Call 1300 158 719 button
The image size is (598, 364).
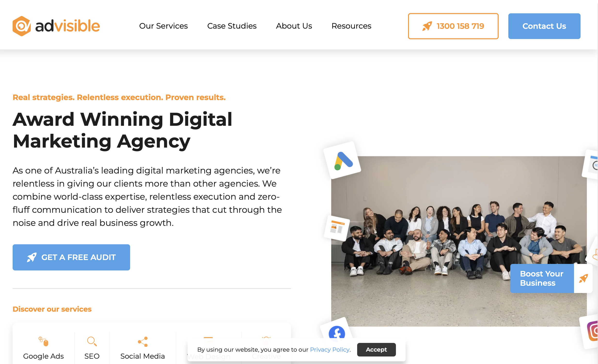click(453, 26)
